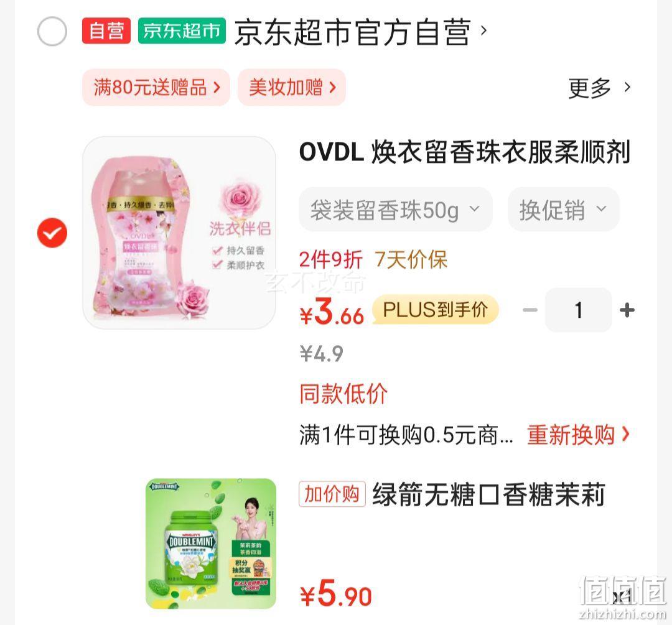This screenshot has height=625, width=672.
Task: Edit the quantity field showing 1
Action: coord(579,310)
